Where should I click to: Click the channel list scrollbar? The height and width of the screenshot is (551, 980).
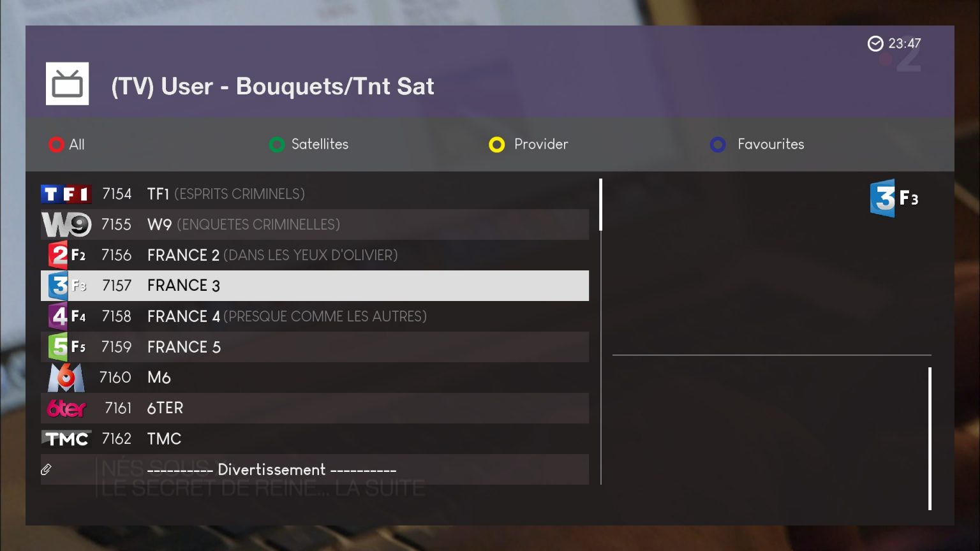(601, 332)
